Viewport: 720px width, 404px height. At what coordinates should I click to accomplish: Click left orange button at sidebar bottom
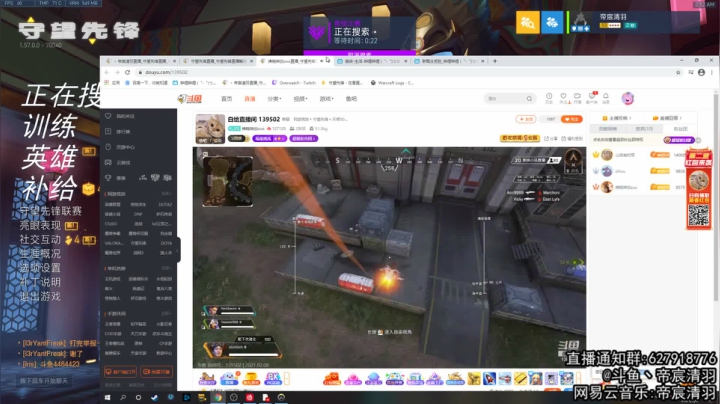coord(120,371)
